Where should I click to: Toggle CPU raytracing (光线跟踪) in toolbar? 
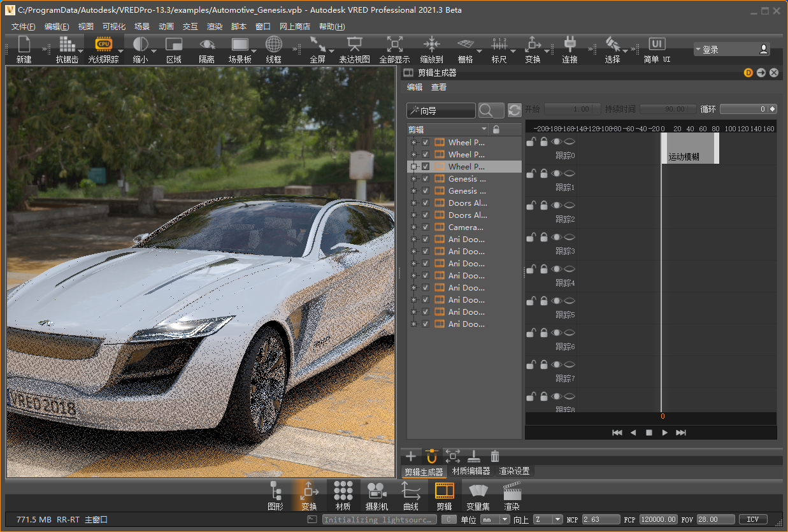click(x=103, y=45)
